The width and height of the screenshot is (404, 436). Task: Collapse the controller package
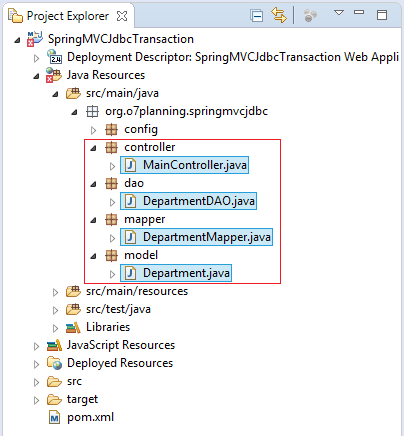(93, 148)
